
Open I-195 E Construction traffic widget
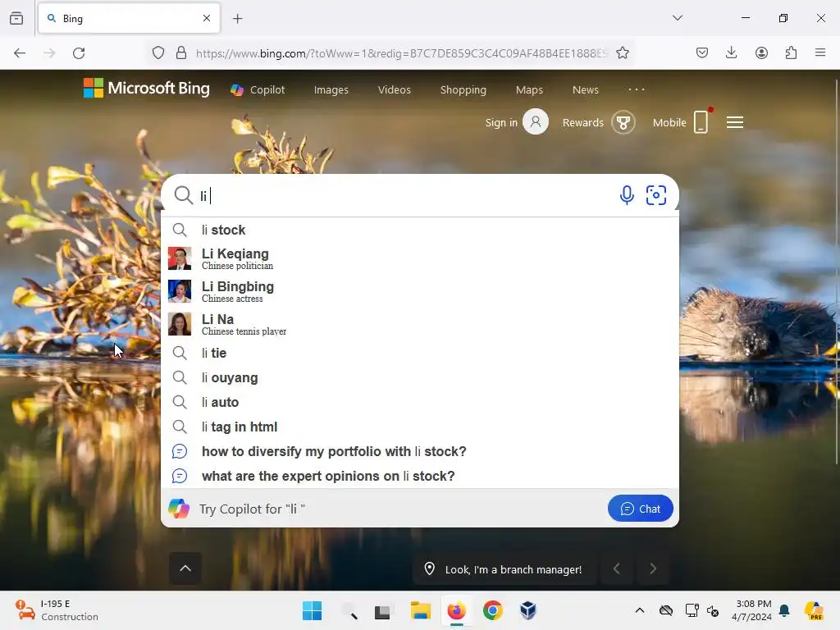click(57, 610)
